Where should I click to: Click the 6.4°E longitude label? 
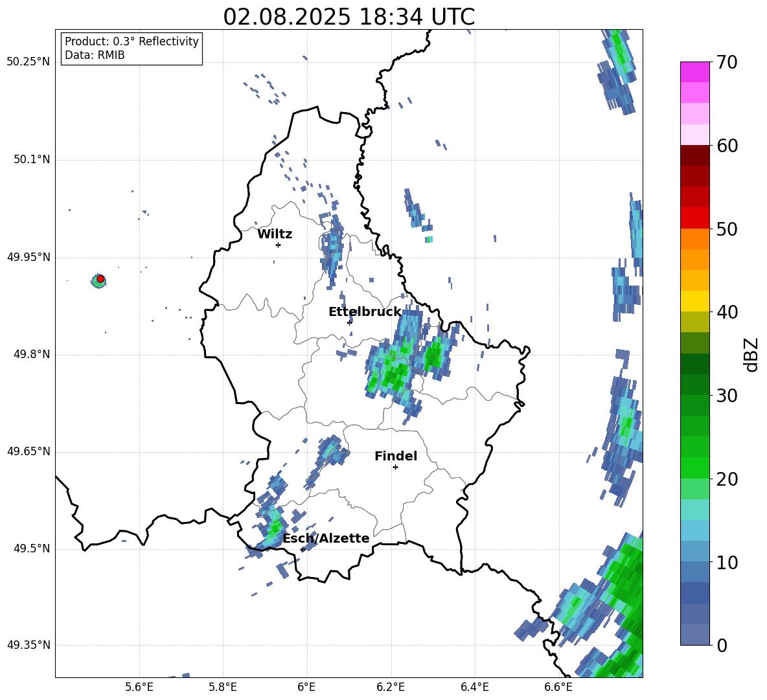pyautogui.click(x=474, y=688)
